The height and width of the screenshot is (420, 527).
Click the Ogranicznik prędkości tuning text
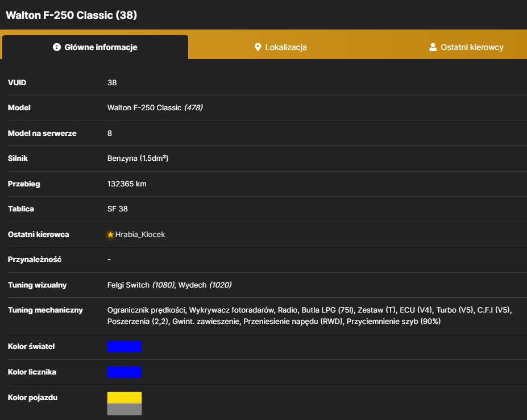click(x=147, y=310)
